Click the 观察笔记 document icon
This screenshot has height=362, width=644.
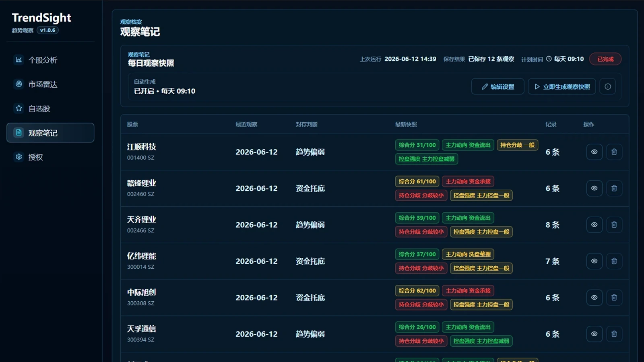19,132
